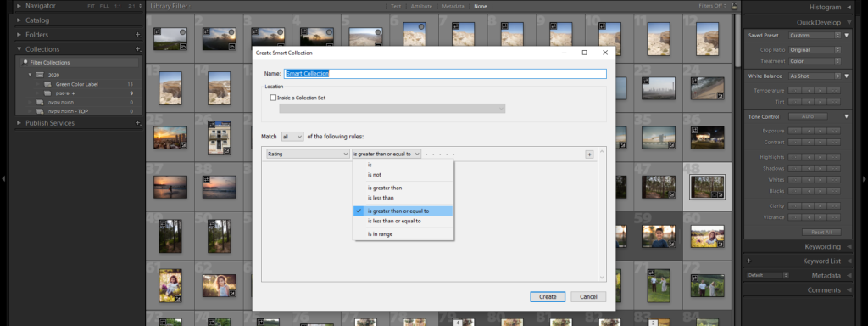Choose 'is less than or equal to'

click(x=403, y=221)
